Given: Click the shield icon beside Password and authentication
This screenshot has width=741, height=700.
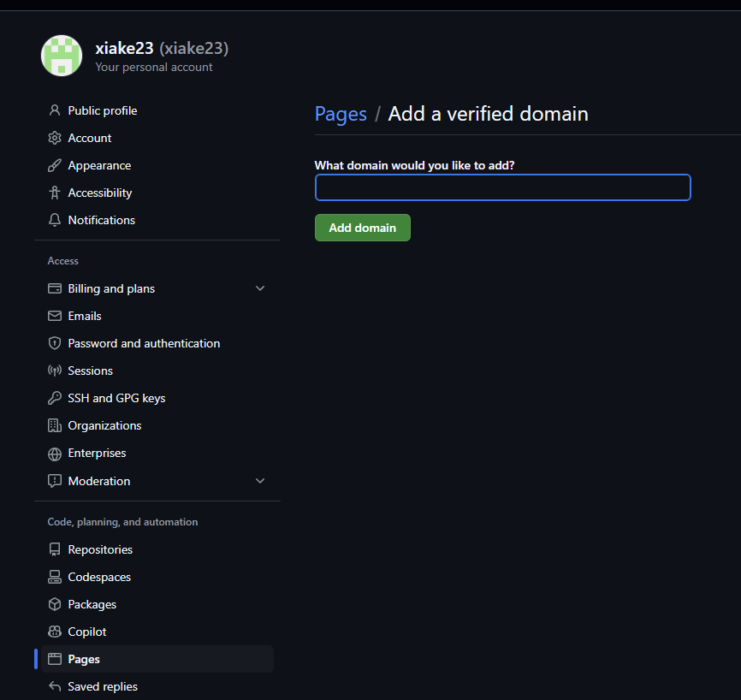Looking at the screenshot, I should coord(55,343).
